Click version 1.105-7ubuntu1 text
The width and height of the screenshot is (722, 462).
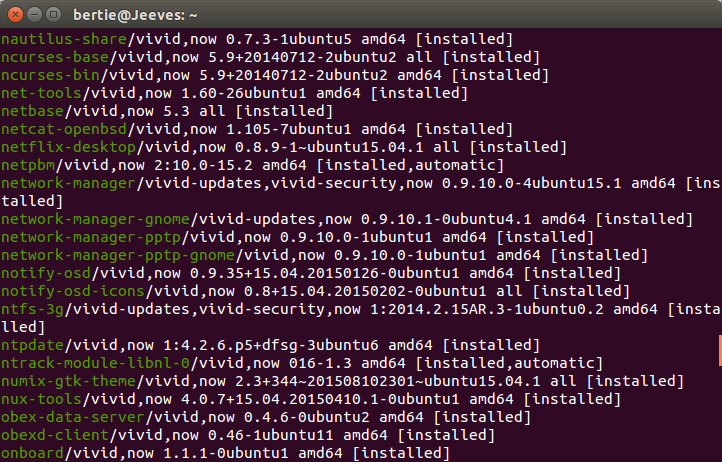pos(289,129)
